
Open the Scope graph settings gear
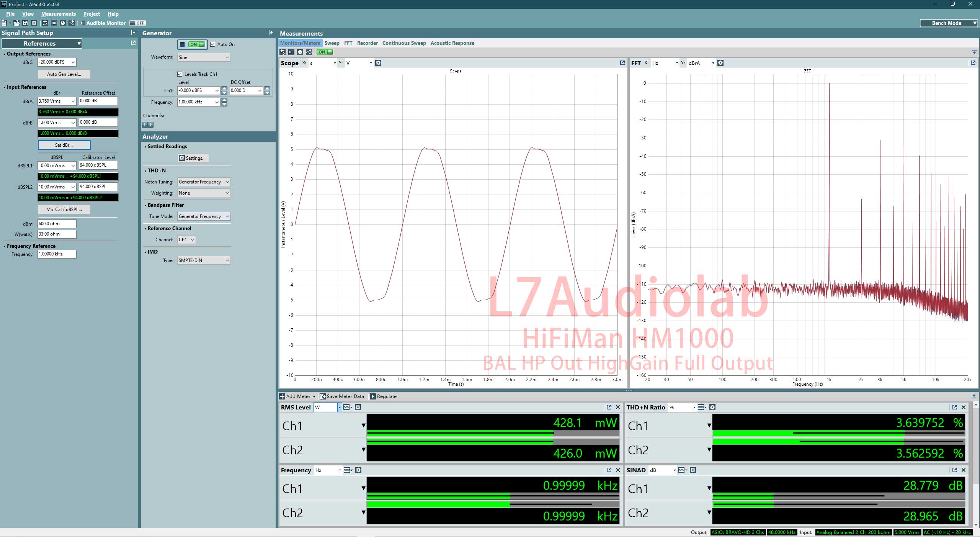[378, 63]
